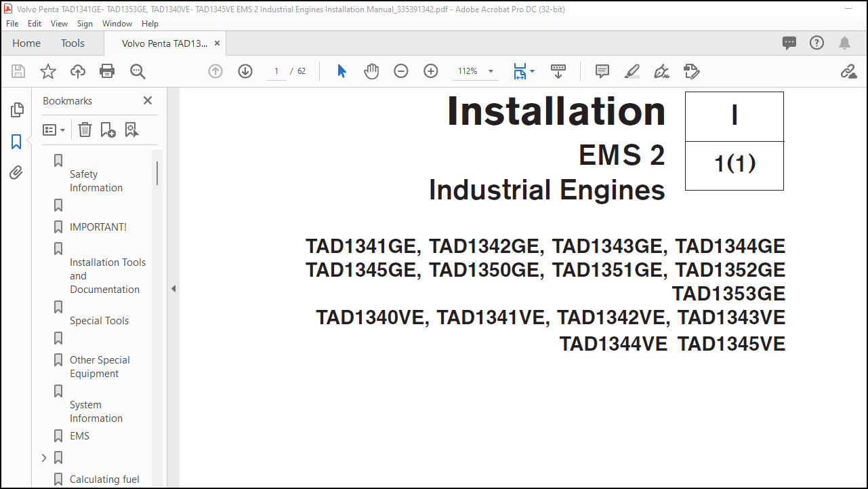The image size is (868, 489).
Task: Click the Save file icon
Action: click(18, 71)
